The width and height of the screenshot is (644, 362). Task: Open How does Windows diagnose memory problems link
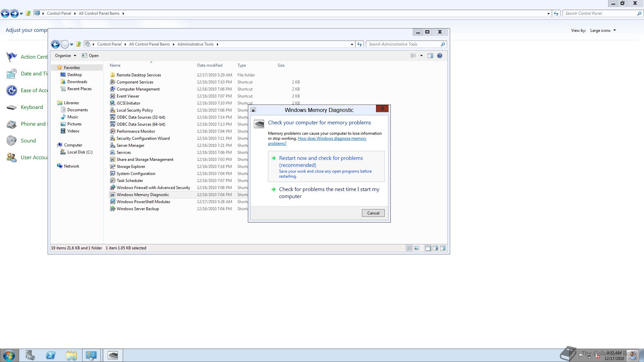(x=317, y=141)
